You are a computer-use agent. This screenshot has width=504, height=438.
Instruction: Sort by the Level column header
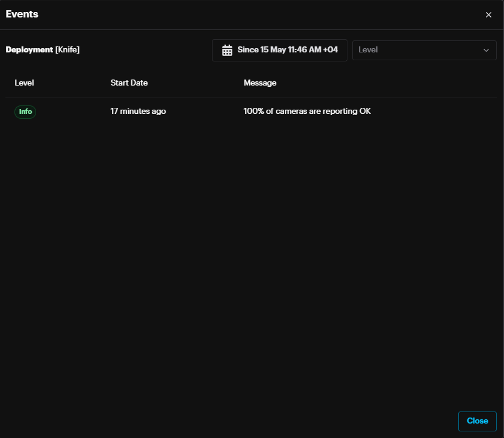[24, 83]
